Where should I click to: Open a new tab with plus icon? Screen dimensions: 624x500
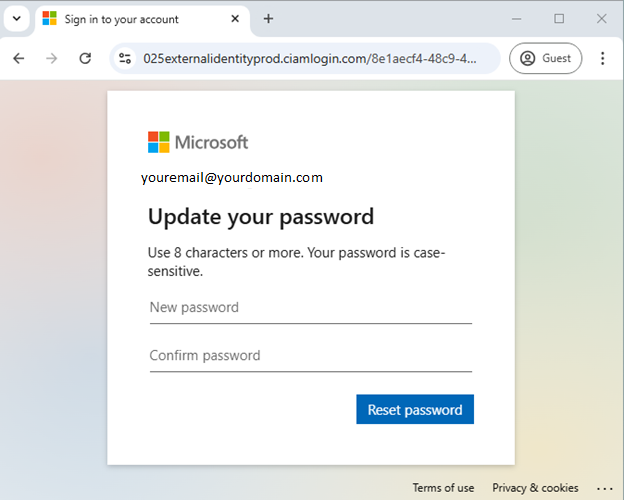[x=268, y=19]
